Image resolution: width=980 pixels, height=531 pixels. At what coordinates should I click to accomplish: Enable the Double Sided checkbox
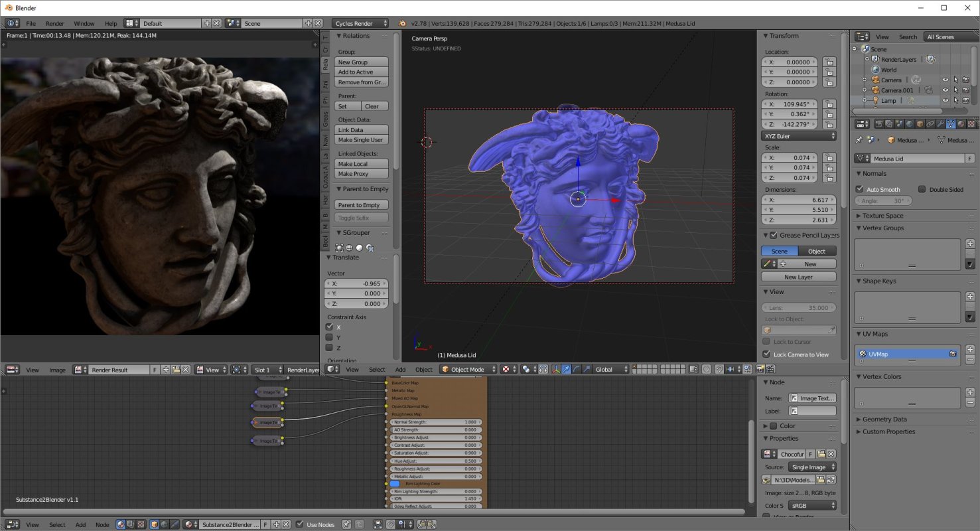click(922, 189)
